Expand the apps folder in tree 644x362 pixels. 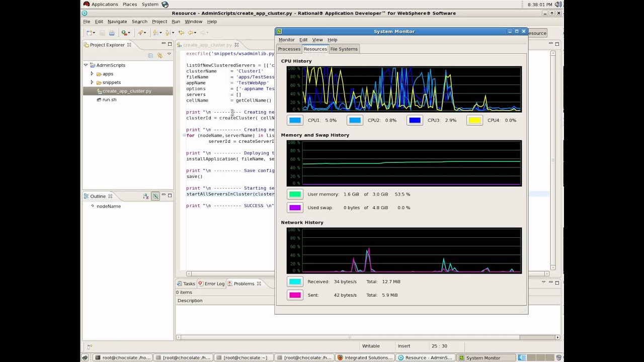(x=92, y=74)
